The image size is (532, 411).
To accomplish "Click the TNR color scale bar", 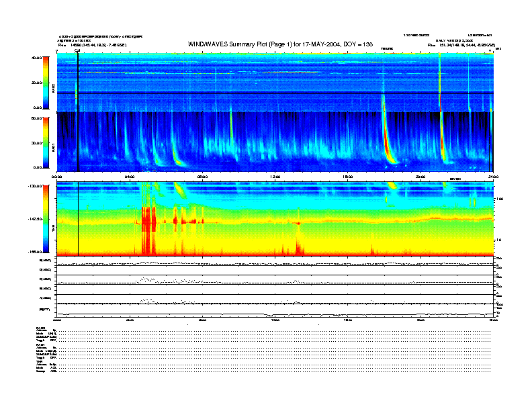I will pyautogui.click(x=47, y=218).
